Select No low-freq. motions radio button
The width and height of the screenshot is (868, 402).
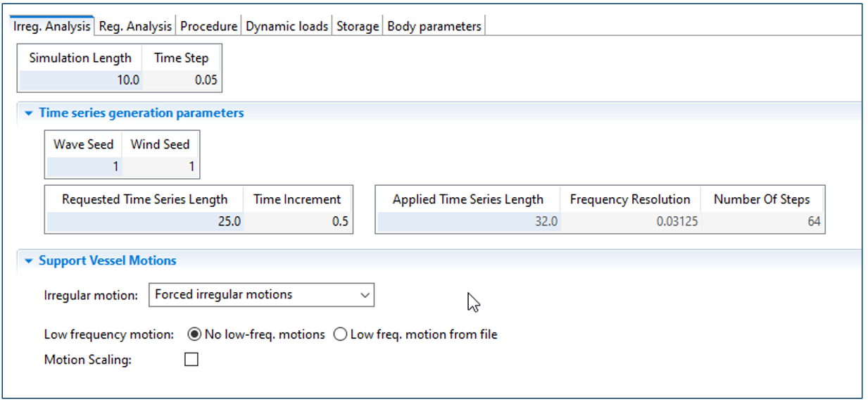point(195,334)
